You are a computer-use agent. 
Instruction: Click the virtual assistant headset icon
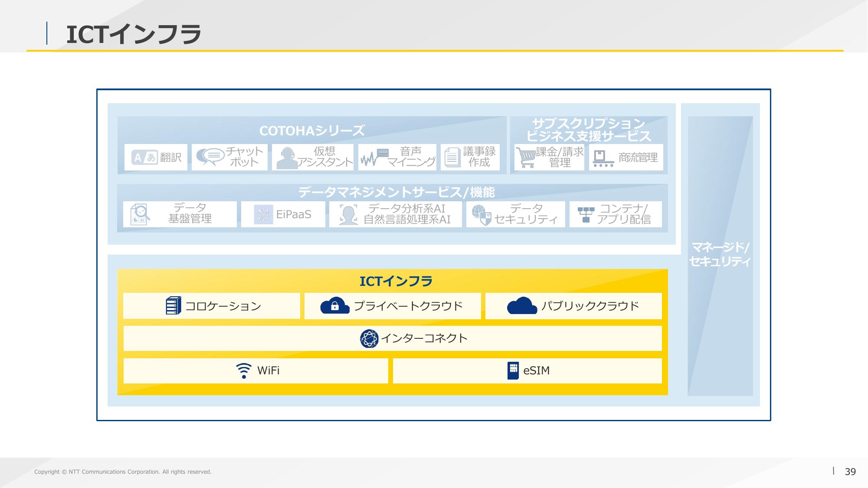pos(286,158)
